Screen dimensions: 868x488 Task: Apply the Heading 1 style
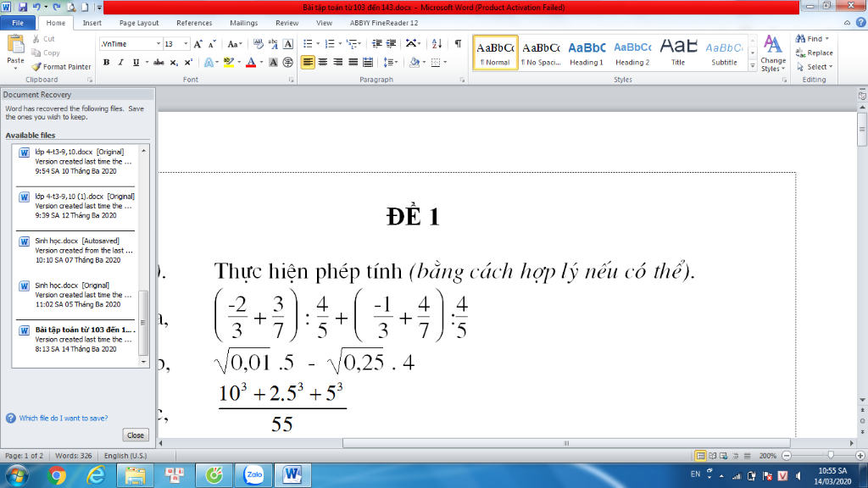point(587,53)
